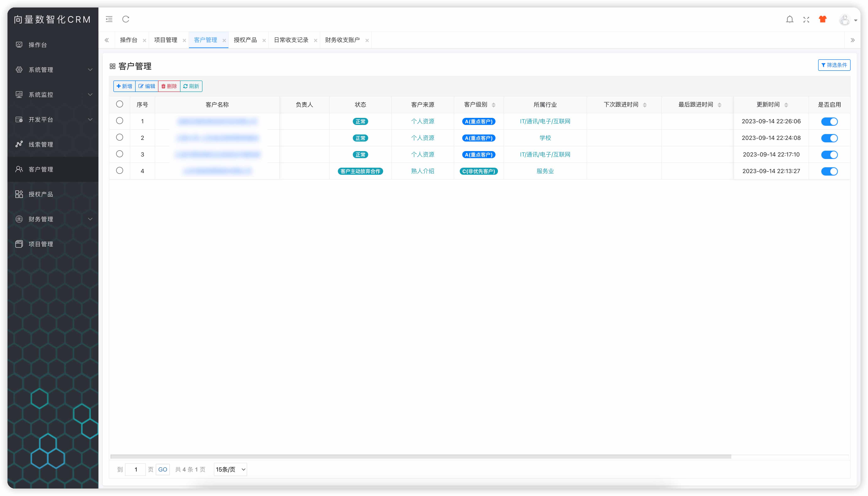Disable the 22:26:06 customer toggle
This screenshot has width=868, height=496.
tap(830, 122)
